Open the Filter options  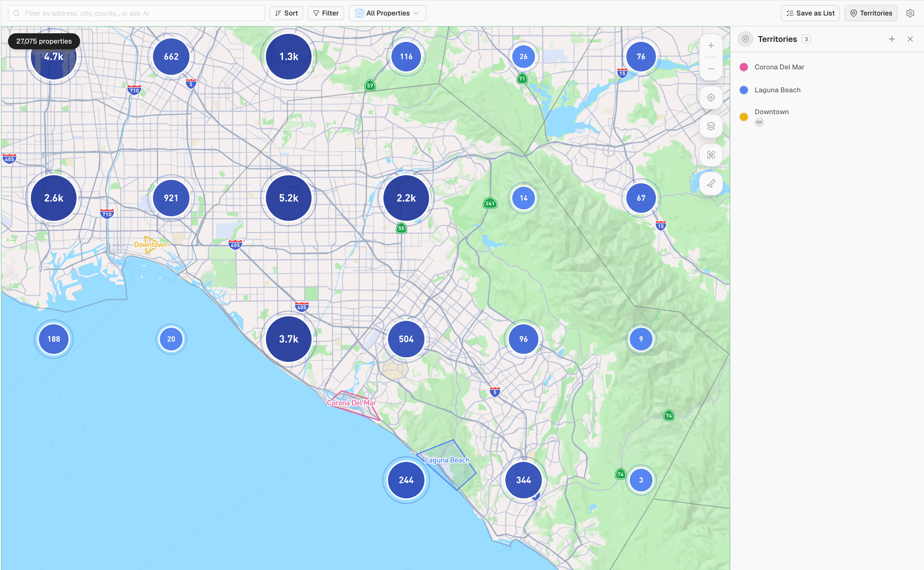pos(325,13)
